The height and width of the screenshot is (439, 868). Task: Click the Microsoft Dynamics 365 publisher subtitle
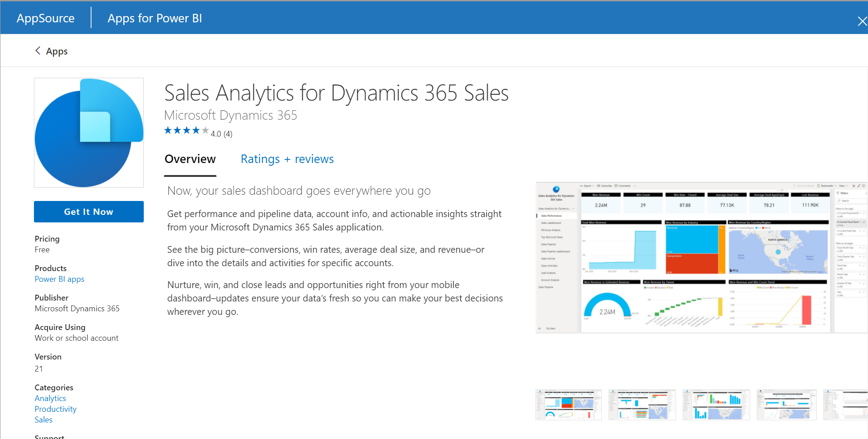(230, 115)
